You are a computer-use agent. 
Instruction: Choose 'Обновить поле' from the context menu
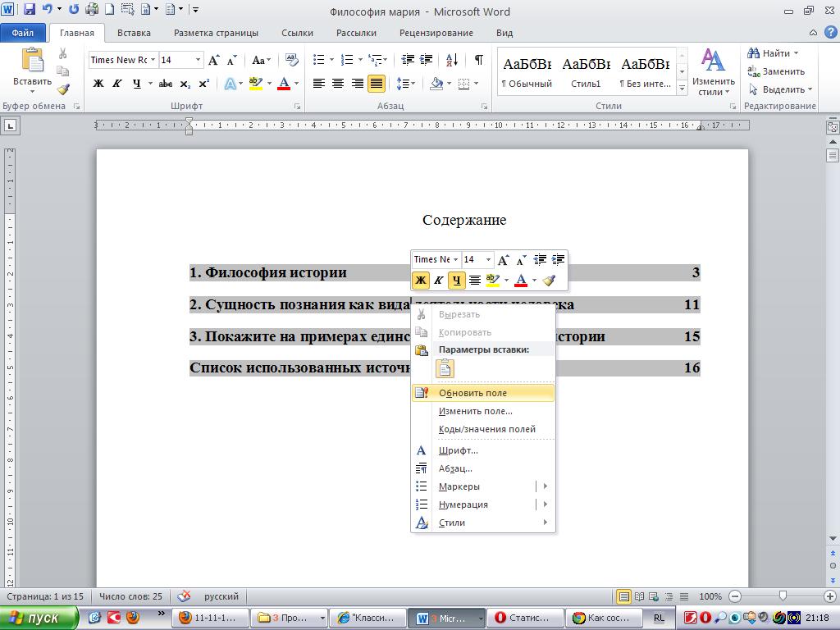472,393
